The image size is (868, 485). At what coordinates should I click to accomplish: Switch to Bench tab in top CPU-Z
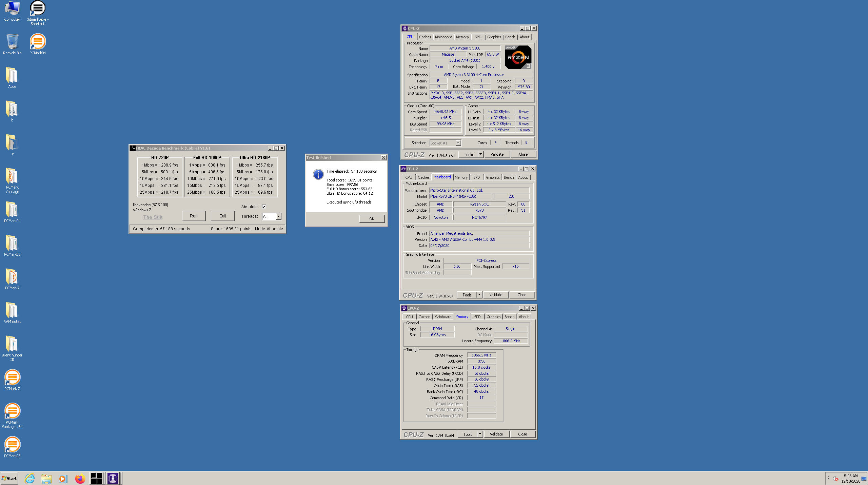pos(510,37)
